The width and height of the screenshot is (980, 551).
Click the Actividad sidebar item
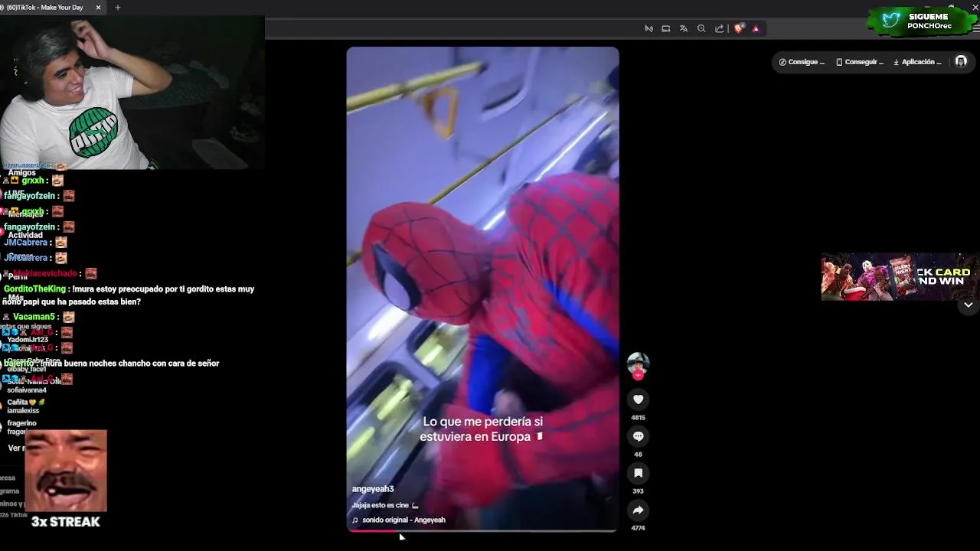(x=25, y=236)
